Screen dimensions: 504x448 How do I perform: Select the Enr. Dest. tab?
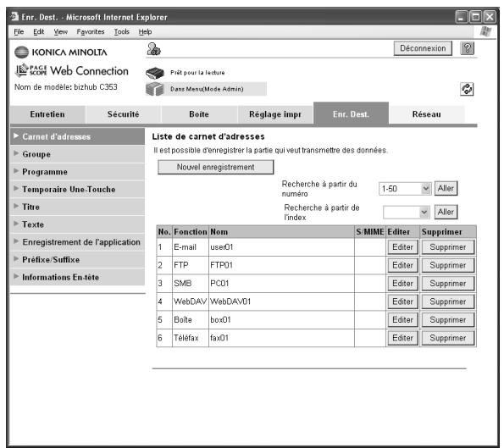tap(351, 113)
